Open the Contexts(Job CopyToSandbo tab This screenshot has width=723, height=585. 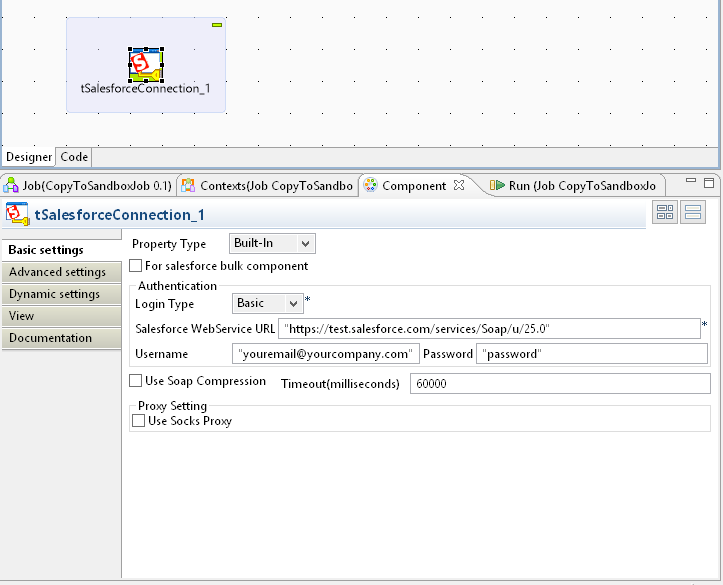pos(268,186)
